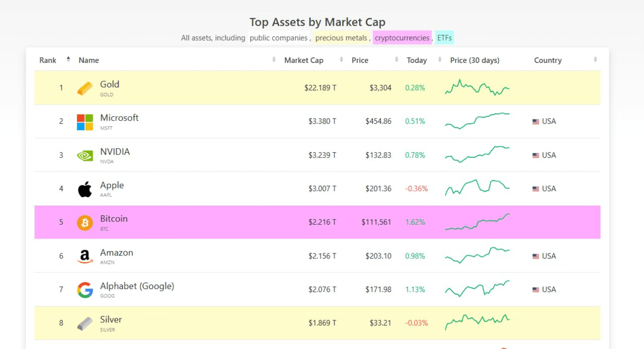644x349 pixels.
Task: Click the Name column header label
Action: pos(89,60)
